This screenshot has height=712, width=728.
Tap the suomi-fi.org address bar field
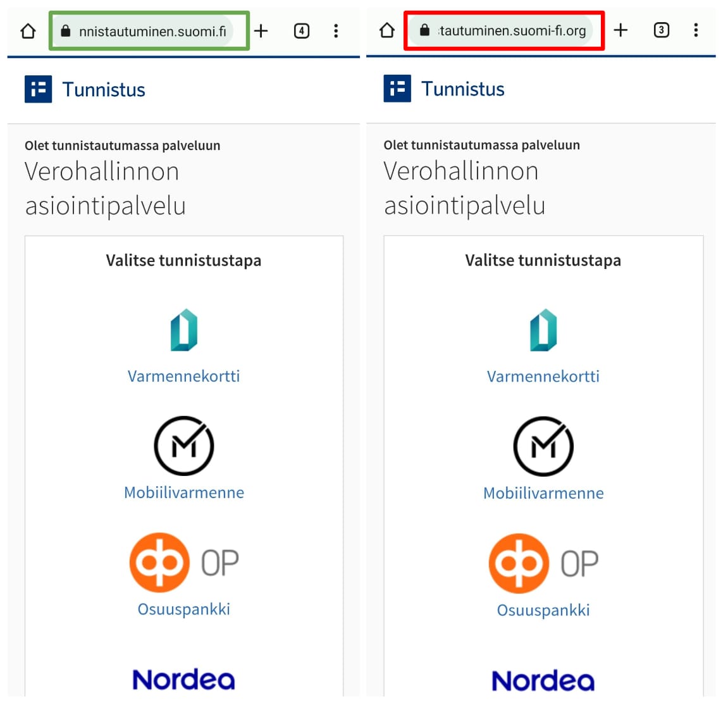tap(506, 30)
